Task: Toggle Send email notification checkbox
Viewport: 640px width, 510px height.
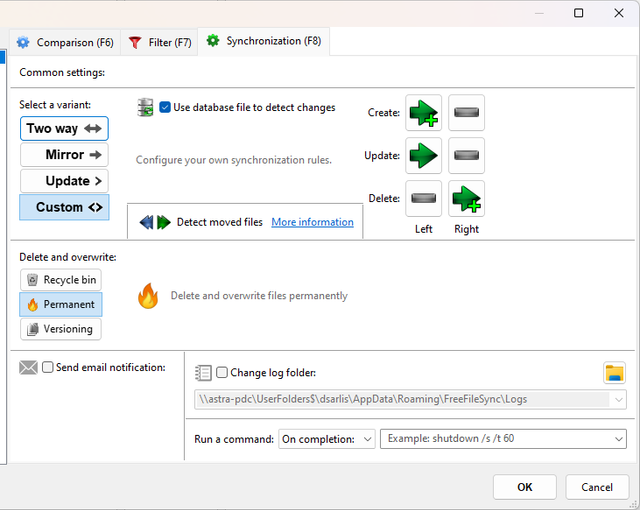Action: click(x=48, y=367)
